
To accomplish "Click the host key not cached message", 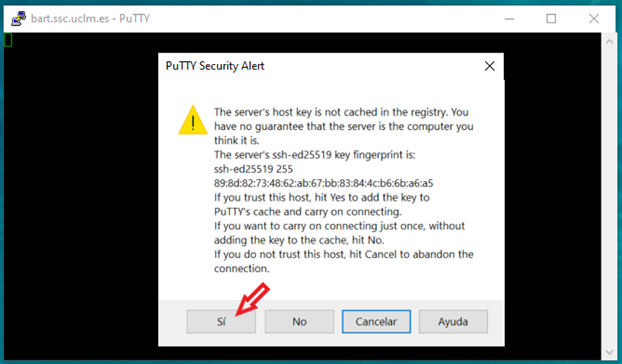I will coord(343,126).
